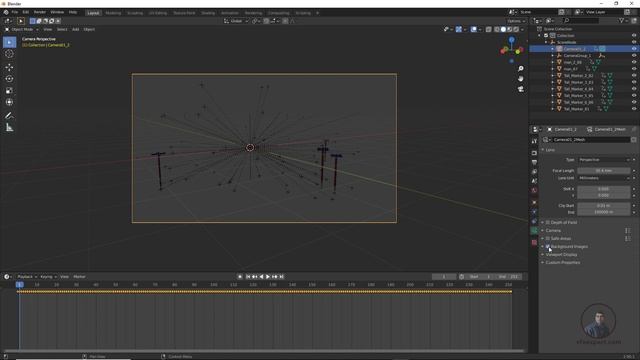Open the Scene properties tab icon
The image size is (640, 360).
(534, 181)
